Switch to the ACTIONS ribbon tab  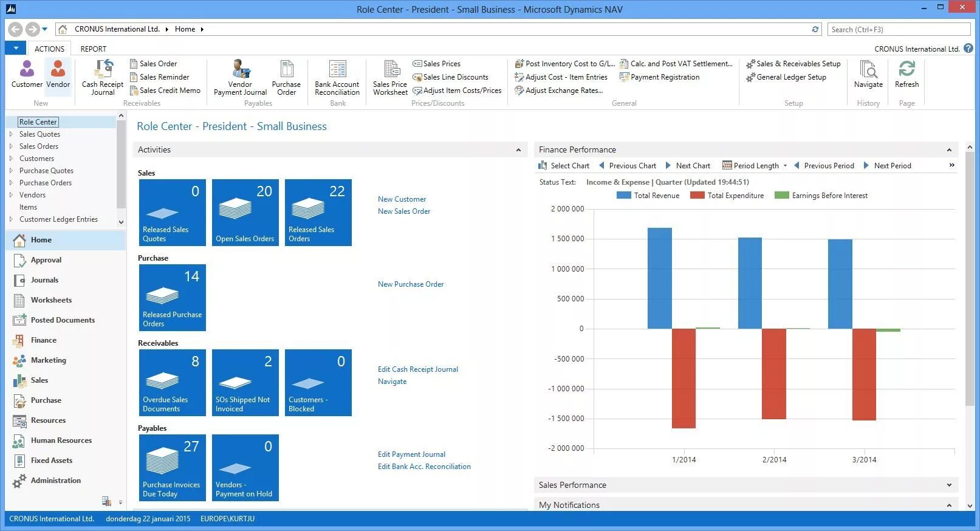tap(49, 49)
